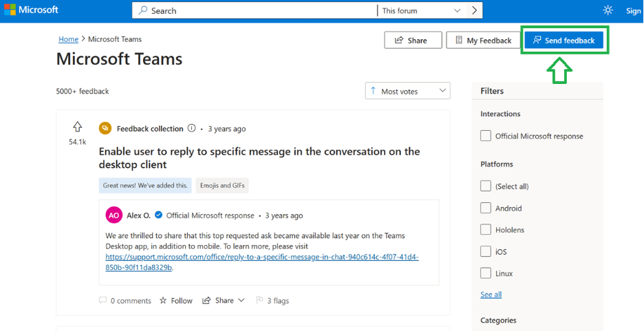The width and height of the screenshot is (644, 331).
Task: Open the Most votes sort dropdown
Action: click(x=407, y=91)
